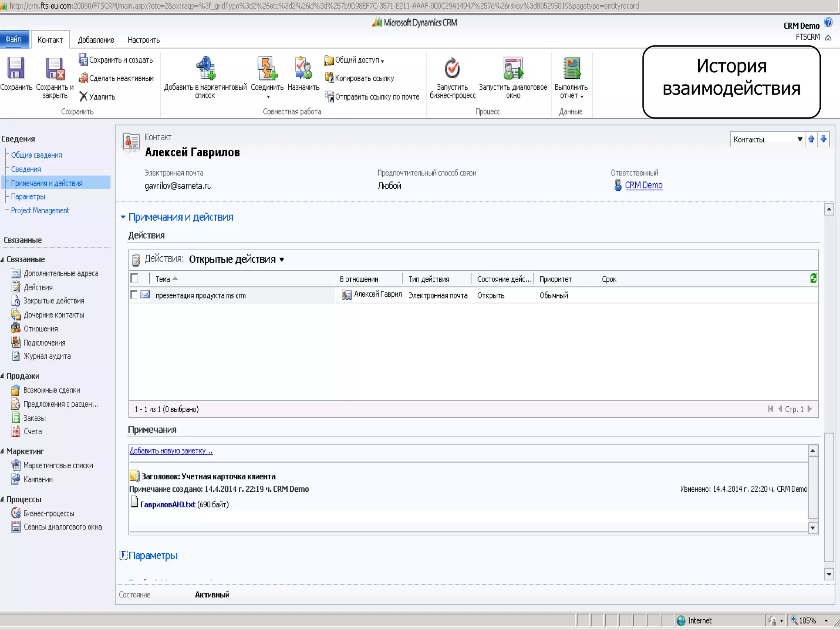Click 'Добавить новую заметку…' link

[x=171, y=451]
